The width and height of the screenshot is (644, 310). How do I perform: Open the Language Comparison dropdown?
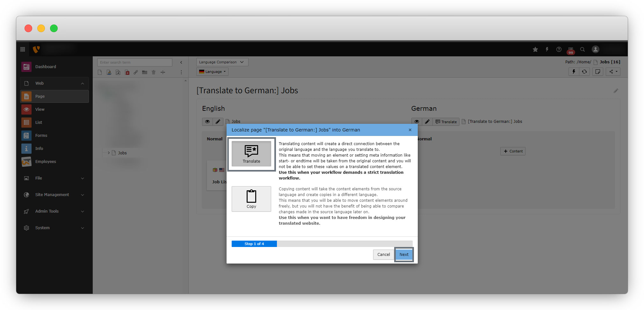click(222, 62)
